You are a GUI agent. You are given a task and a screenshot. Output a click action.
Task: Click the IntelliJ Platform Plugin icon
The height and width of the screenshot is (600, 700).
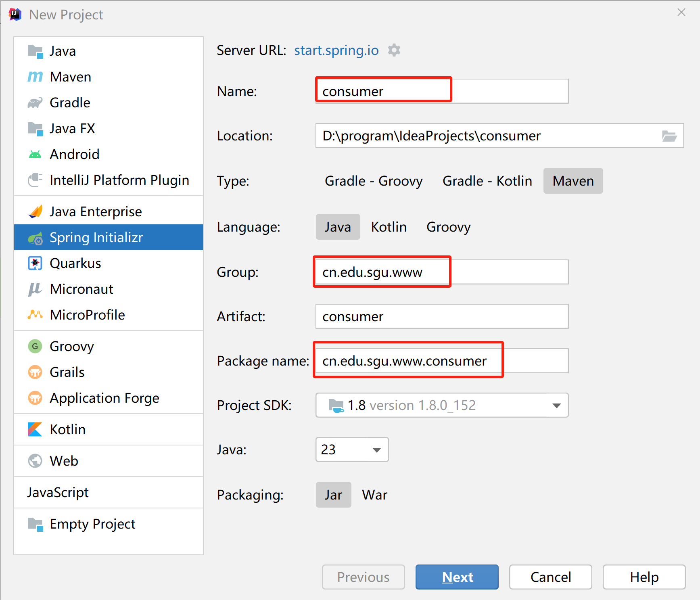[35, 180]
